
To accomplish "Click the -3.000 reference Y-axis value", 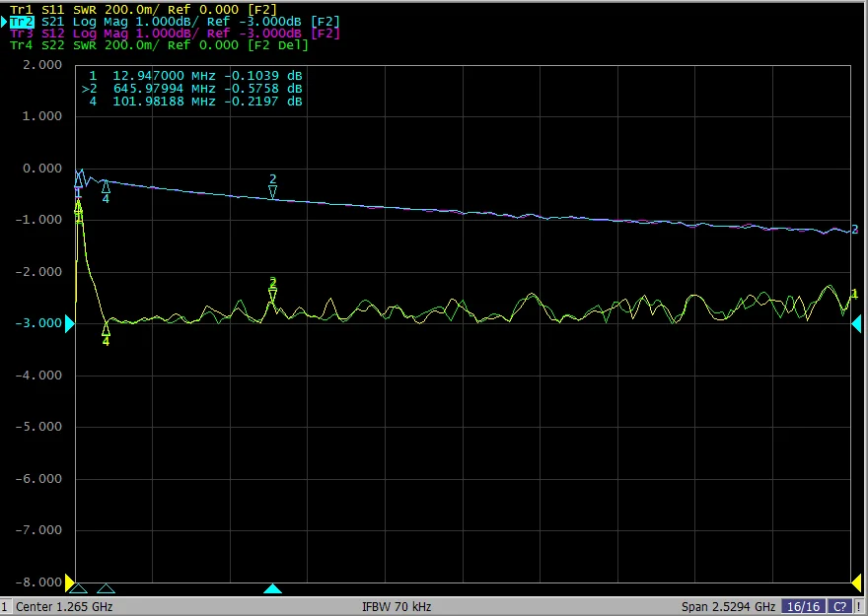I will (38, 323).
